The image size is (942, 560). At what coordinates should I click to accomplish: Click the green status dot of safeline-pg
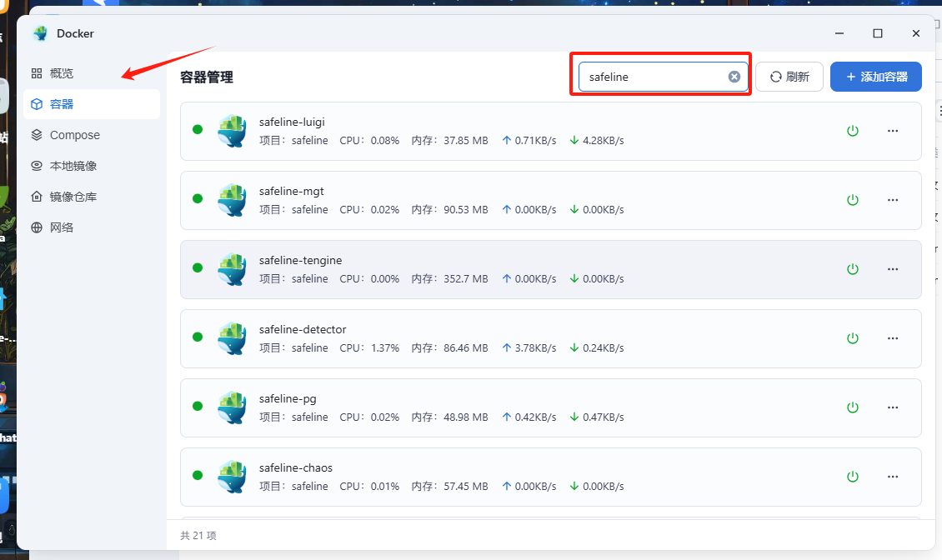click(x=198, y=406)
